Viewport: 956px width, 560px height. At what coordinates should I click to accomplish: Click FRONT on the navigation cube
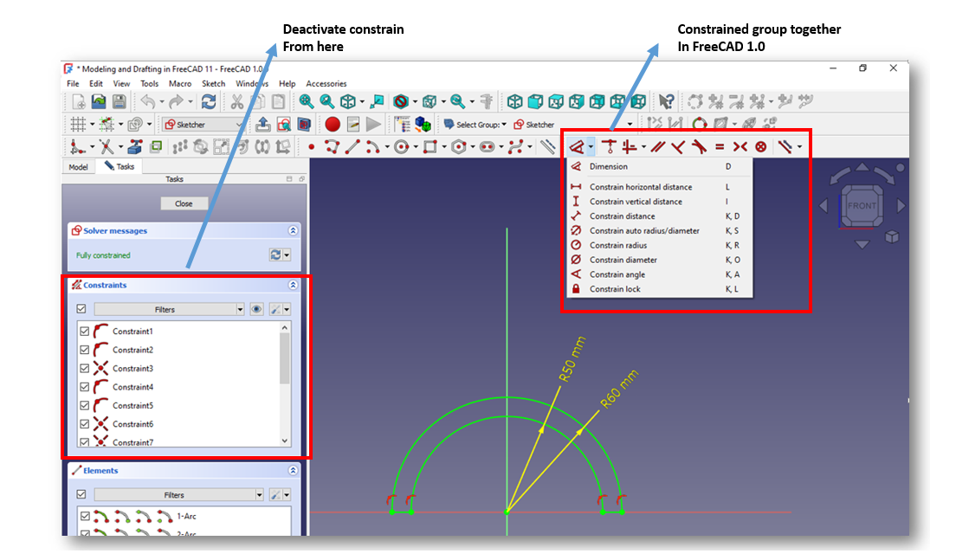862,205
